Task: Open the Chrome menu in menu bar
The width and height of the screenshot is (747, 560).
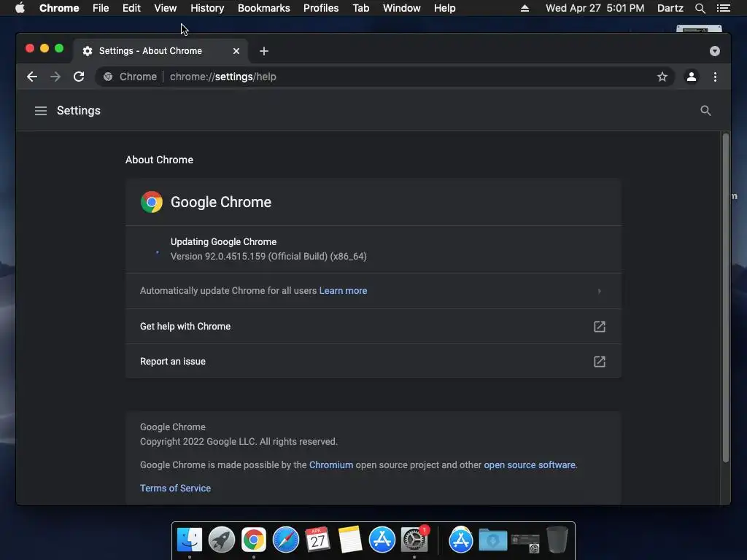Action: (x=59, y=8)
